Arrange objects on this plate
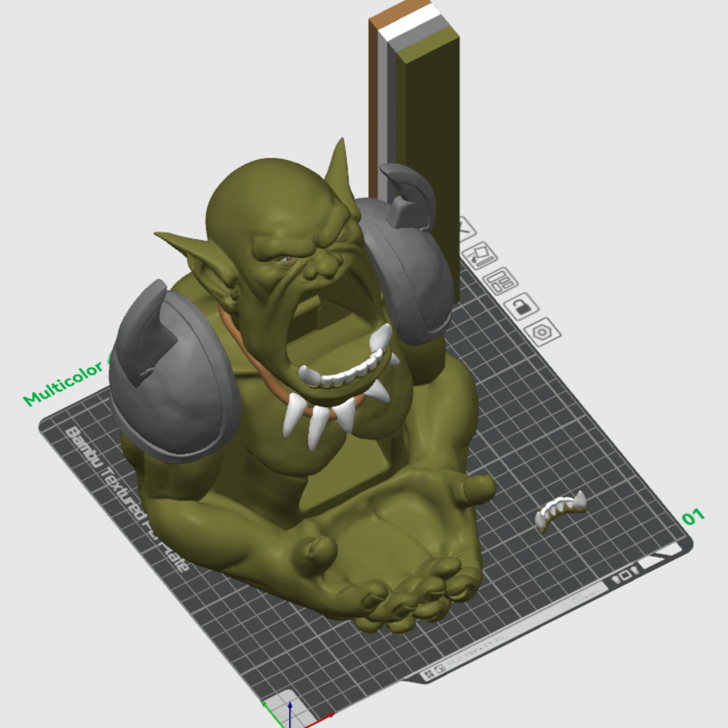 [x=500, y=281]
